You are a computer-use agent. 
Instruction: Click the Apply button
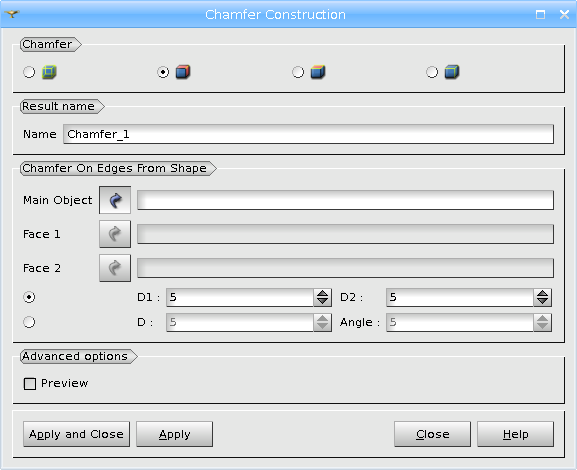[x=174, y=434]
